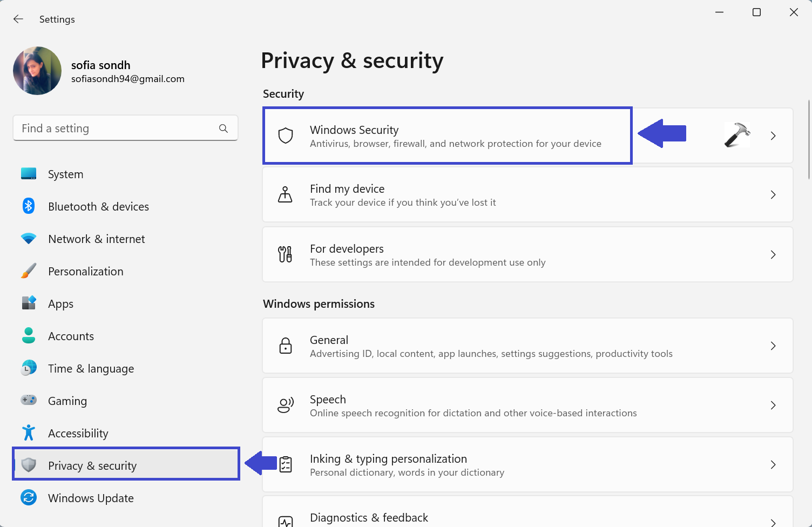The height and width of the screenshot is (527, 812).
Task: Click the search magnifier icon
Action: [224, 129]
